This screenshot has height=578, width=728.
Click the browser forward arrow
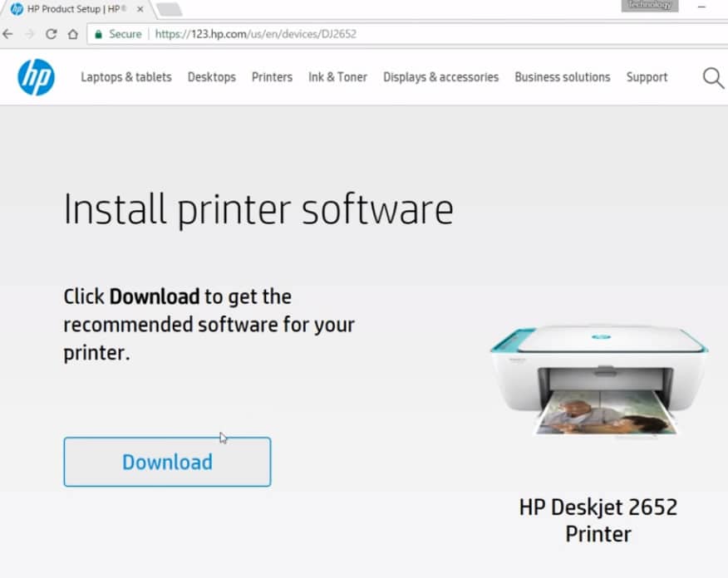coord(28,34)
